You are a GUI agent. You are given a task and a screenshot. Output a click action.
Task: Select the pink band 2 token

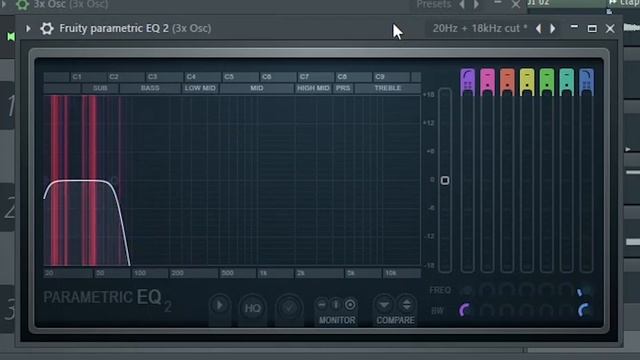click(487, 82)
